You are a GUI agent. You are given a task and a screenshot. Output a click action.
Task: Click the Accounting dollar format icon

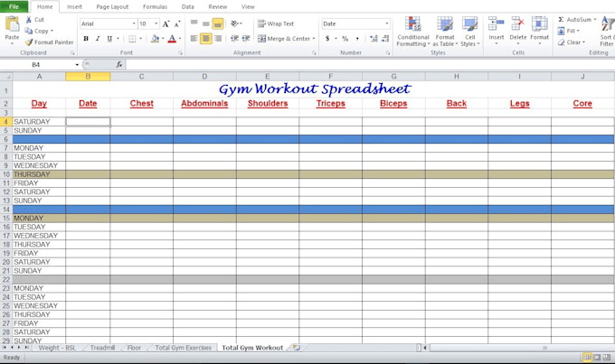click(x=327, y=39)
